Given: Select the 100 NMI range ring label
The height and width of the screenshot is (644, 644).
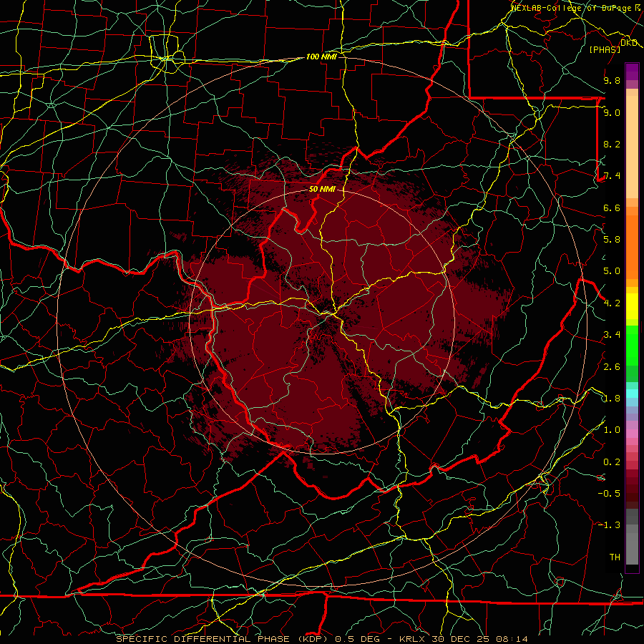Looking at the screenshot, I should (321, 57).
